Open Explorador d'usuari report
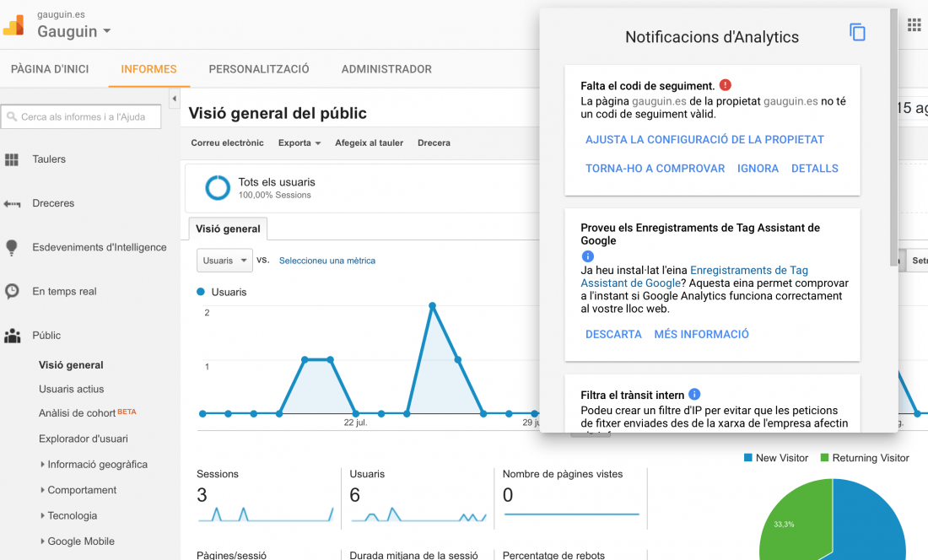Screen dimensions: 928x560 (x=84, y=439)
